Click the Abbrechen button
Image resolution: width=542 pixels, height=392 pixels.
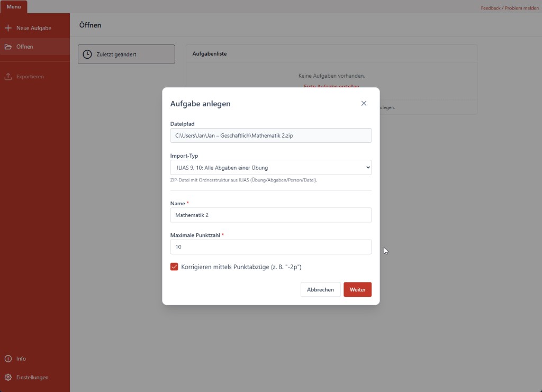pos(320,289)
